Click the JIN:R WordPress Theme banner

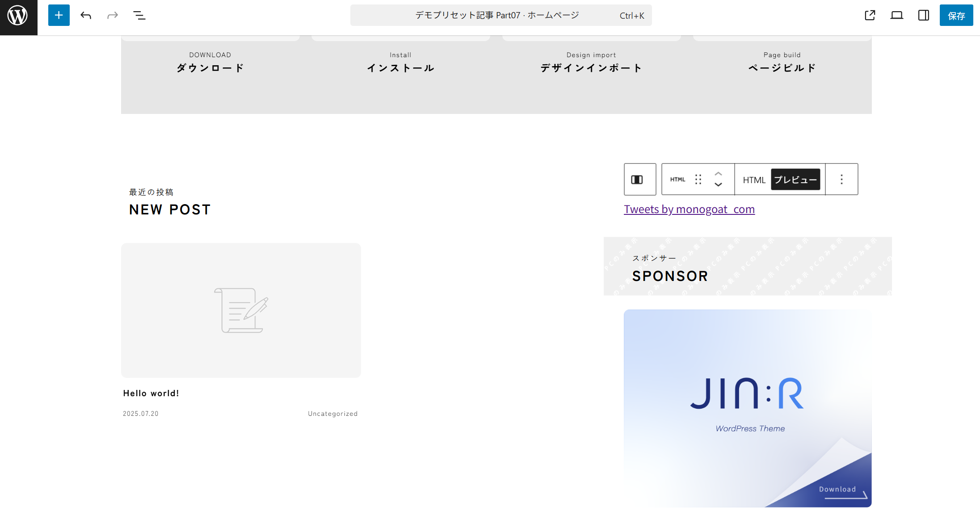748,408
